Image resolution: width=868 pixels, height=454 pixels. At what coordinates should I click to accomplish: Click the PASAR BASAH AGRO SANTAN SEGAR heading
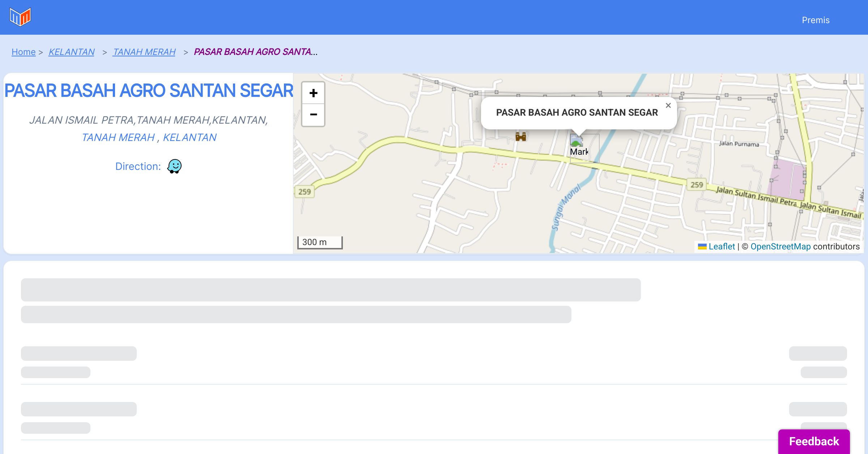[x=149, y=91]
